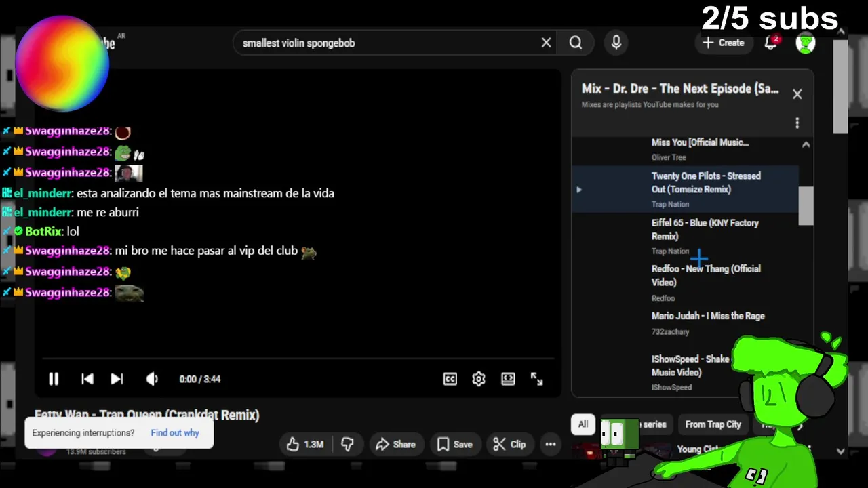Close the Mix playlist panel
This screenshot has height=488, width=868.
click(797, 94)
